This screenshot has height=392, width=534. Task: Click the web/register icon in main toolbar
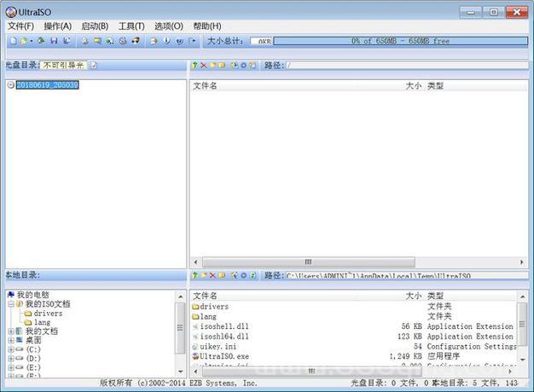coord(179,41)
